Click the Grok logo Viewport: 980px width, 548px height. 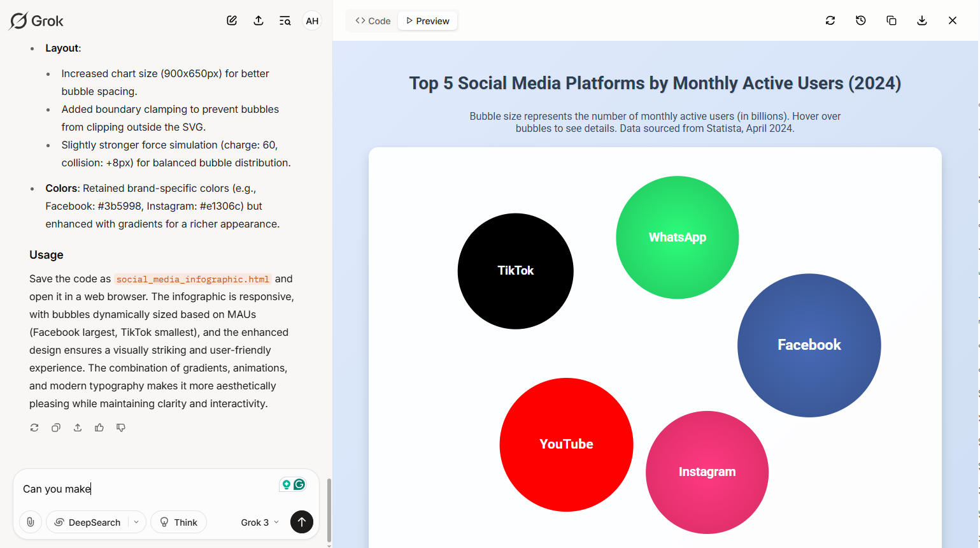click(36, 21)
